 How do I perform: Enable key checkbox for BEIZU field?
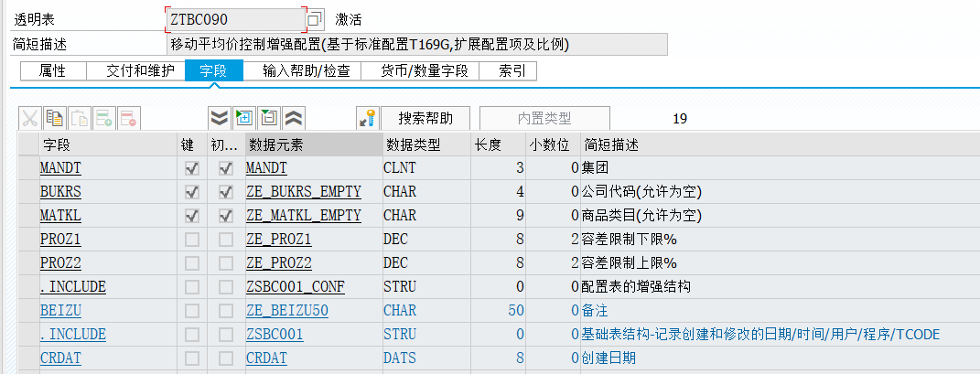tap(192, 310)
